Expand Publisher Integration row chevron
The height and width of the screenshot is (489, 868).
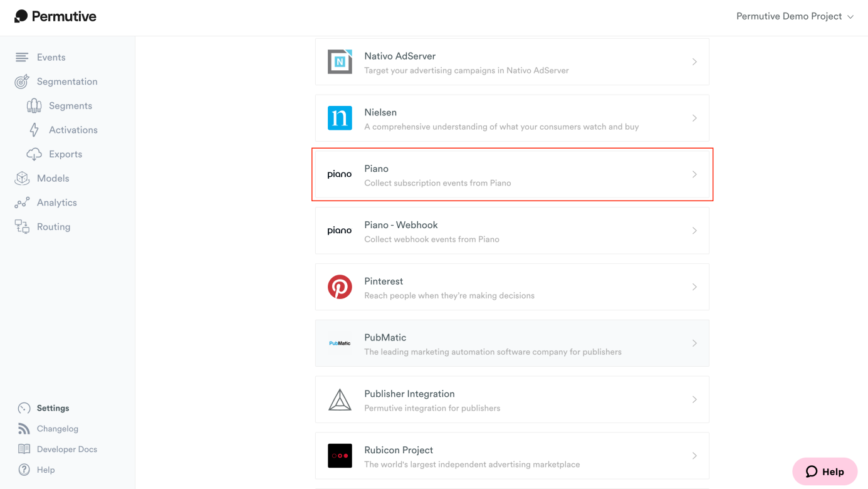(x=694, y=400)
